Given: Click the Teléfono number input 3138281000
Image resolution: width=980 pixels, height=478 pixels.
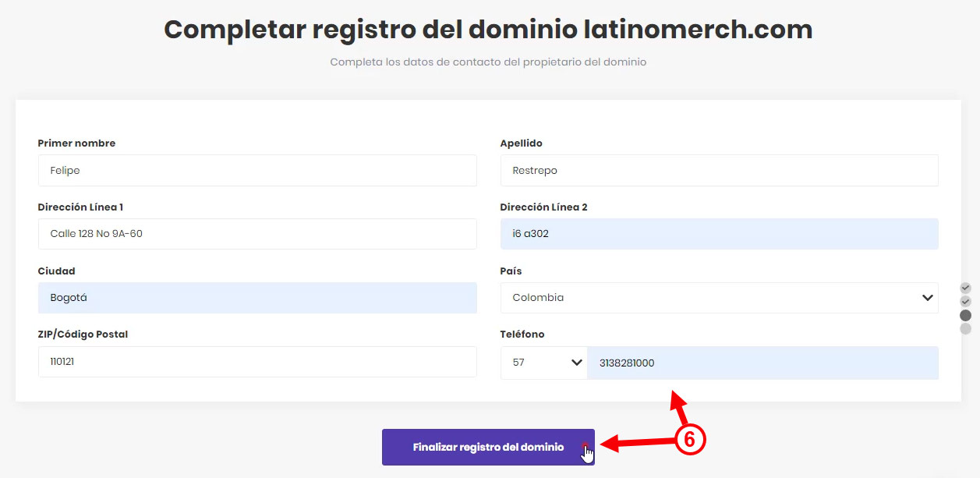Looking at the screenshot, I should click(x=762, y=363).
